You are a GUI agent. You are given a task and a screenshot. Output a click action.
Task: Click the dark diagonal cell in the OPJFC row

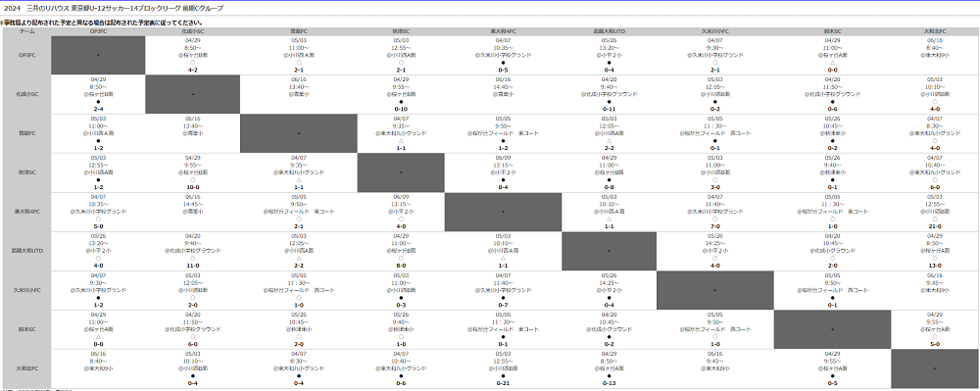pyautogui.click(x=98, y=55)
